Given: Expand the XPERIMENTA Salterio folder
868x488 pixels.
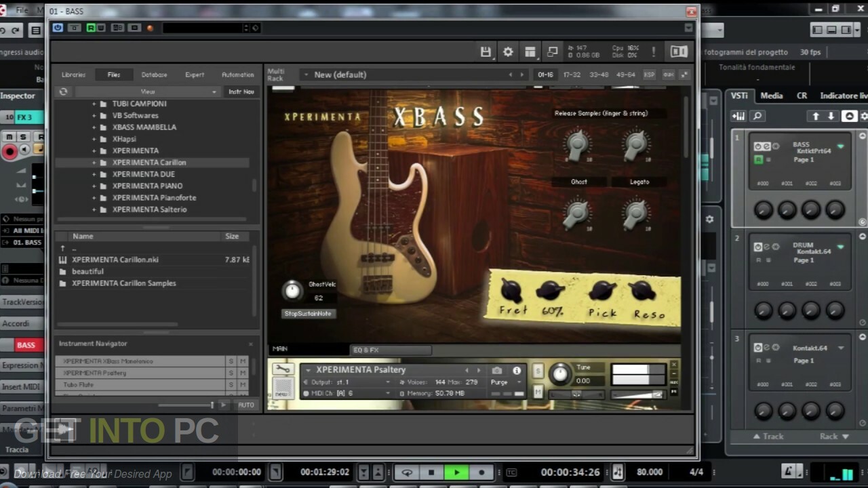Looking at the screenshot, I should (x=94, y=209).
